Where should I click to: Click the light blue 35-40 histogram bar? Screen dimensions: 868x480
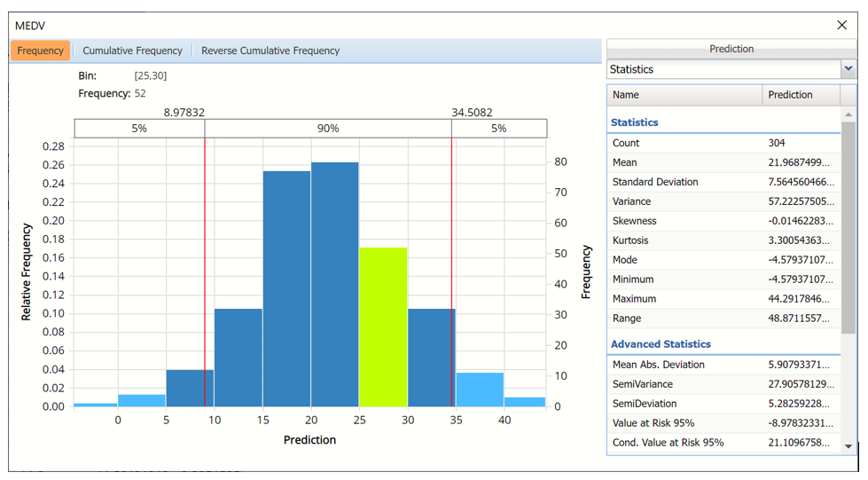tap(480, 390)
